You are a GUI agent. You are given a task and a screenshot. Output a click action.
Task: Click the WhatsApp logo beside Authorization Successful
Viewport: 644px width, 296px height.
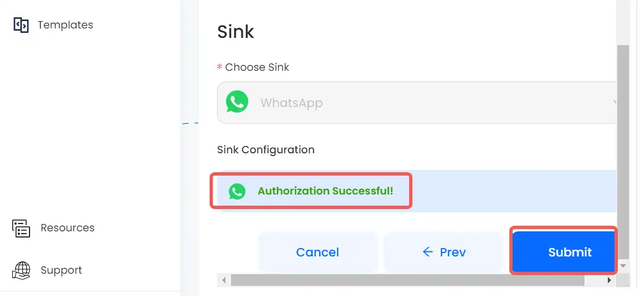(x=237, y=191)
